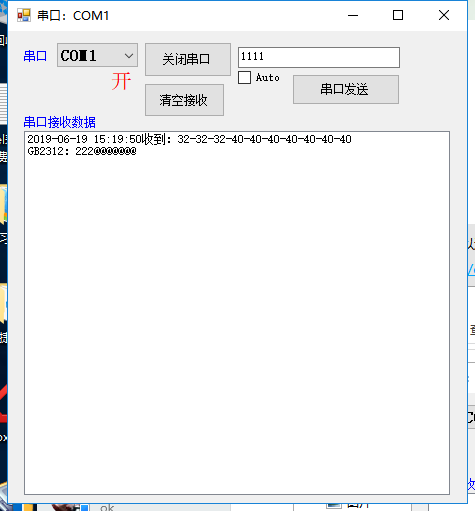
Task: Click the GB2312 decoded data line
Action: point(82,151)
